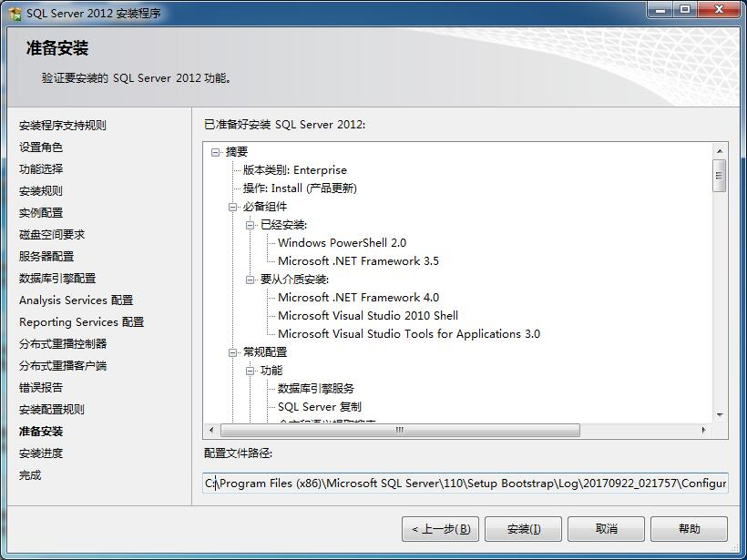The height and width of the screenshot is (560, 747).
Task: Click 错误报告 step in sidebar
Action: point(41,388)
